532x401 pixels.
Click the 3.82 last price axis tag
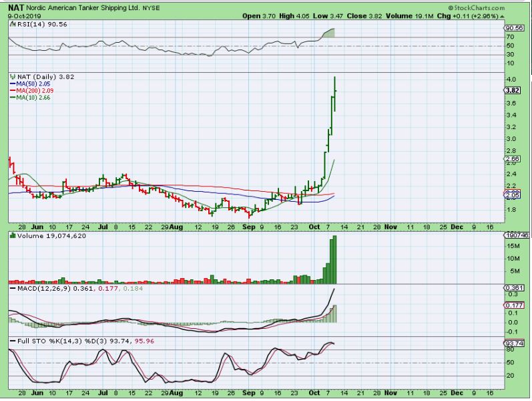(x=513, y=90)
